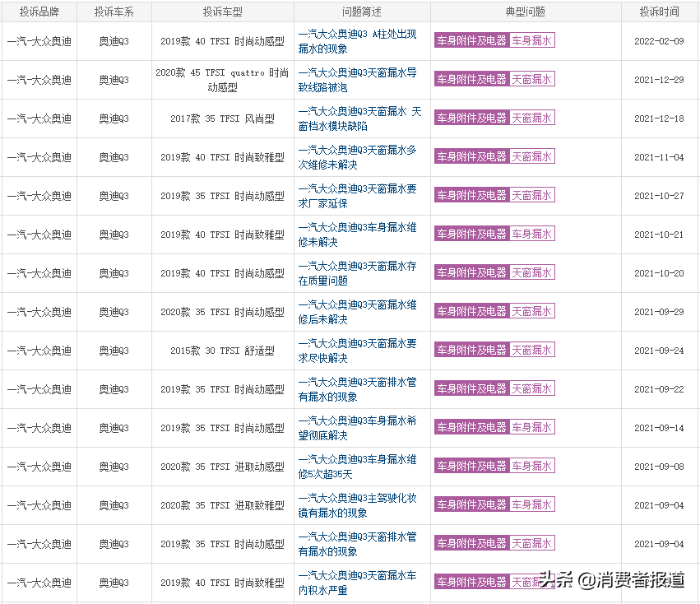The height and width of the screenshot is (604, 700).
Task: Open the 天窗漏水要求尽快解决 complaint link
Action: pos(357,351)
